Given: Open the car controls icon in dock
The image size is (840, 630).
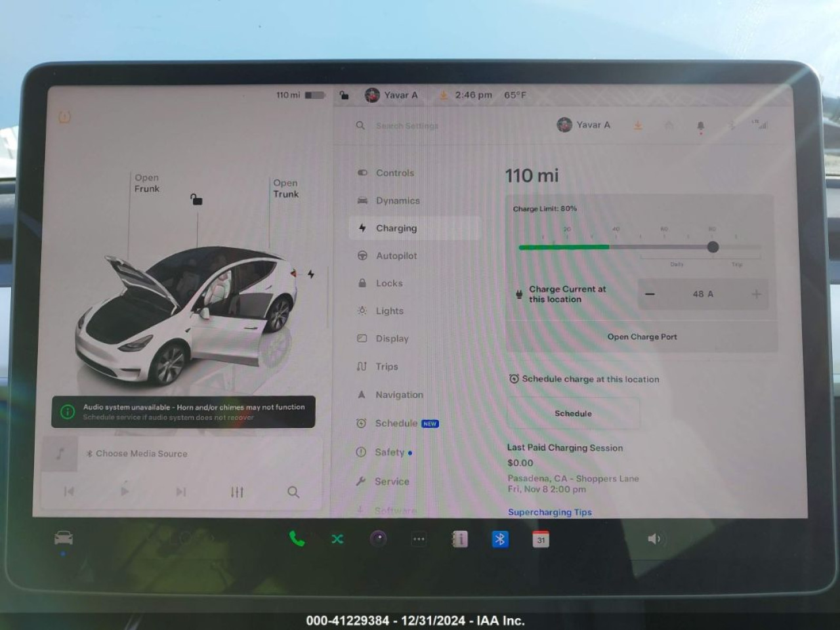Looking at the screenshot, I should click(x=64, y=539).
